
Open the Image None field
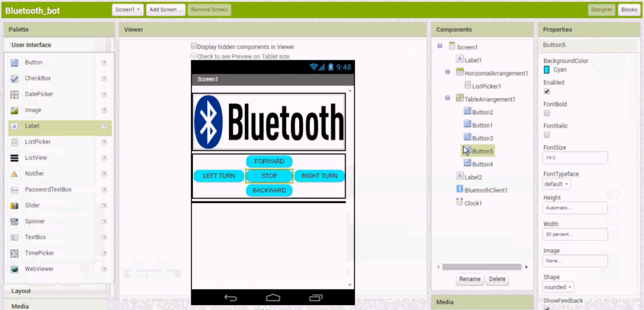[575, 261]
